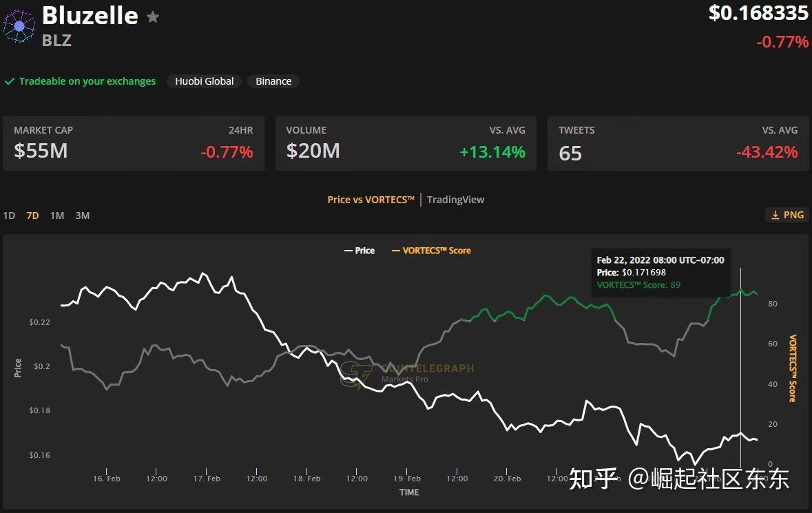Viewport: 812px width, 513px height.
Task: Click the TWEETS 65 card
Action: [x=678, y=143]
